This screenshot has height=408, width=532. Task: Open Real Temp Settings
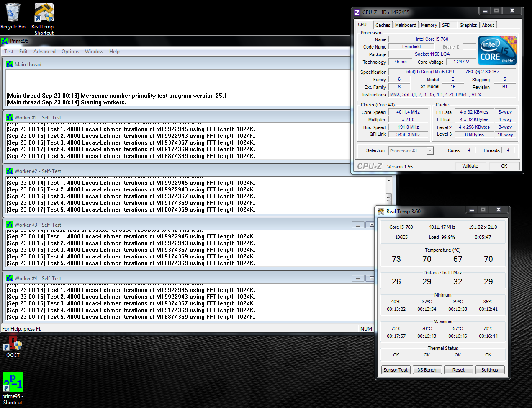point(490,369)
